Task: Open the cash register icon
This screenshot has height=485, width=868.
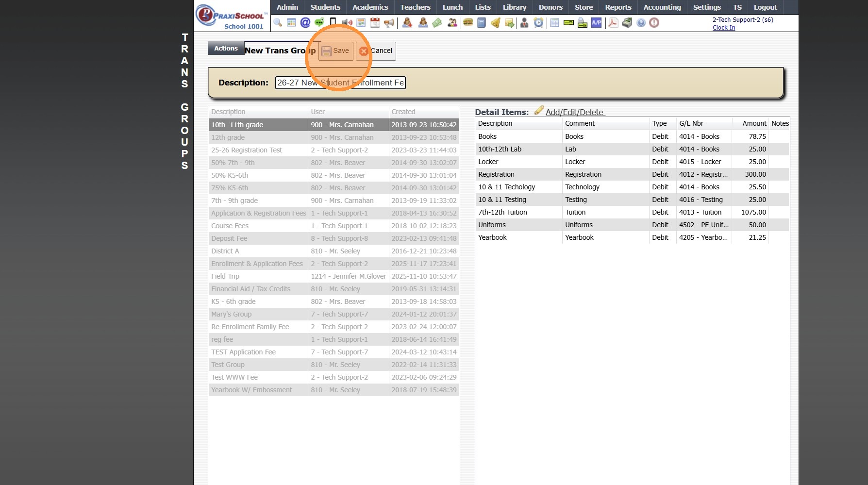Action: (x=627, y=23)
